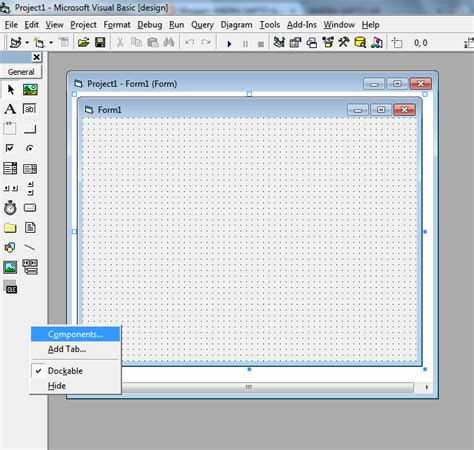The height and width of the screenshot is (450, 474).
Task: Select the CheckBox control tool
Action: tap(10, 148)
